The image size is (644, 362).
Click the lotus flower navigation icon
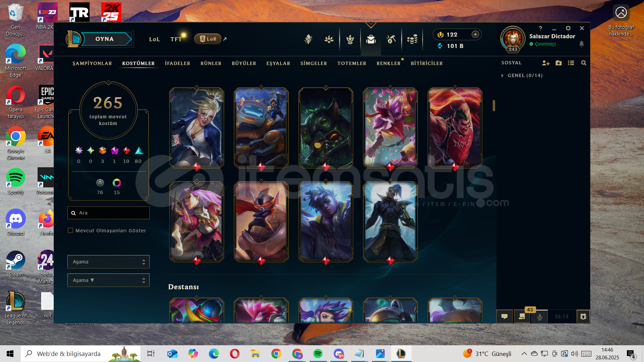[329, 40]
